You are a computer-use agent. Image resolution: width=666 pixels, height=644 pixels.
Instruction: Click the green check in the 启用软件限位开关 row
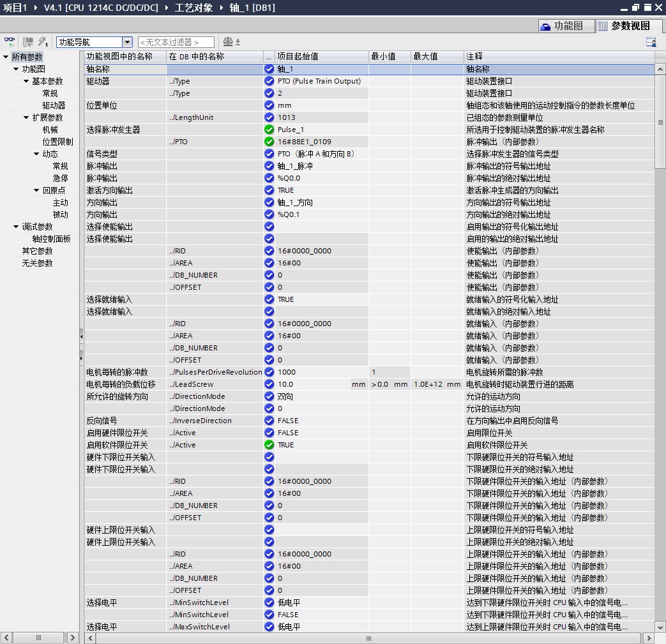[269, 445]
